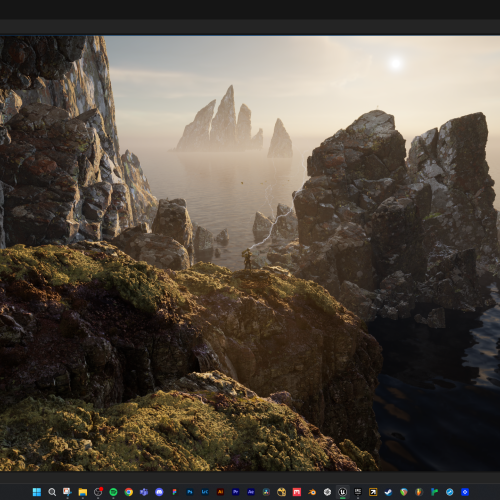The image size is (500, 500).
Task: Launch Figma from the taskbar
Action: tap(174, 492)
